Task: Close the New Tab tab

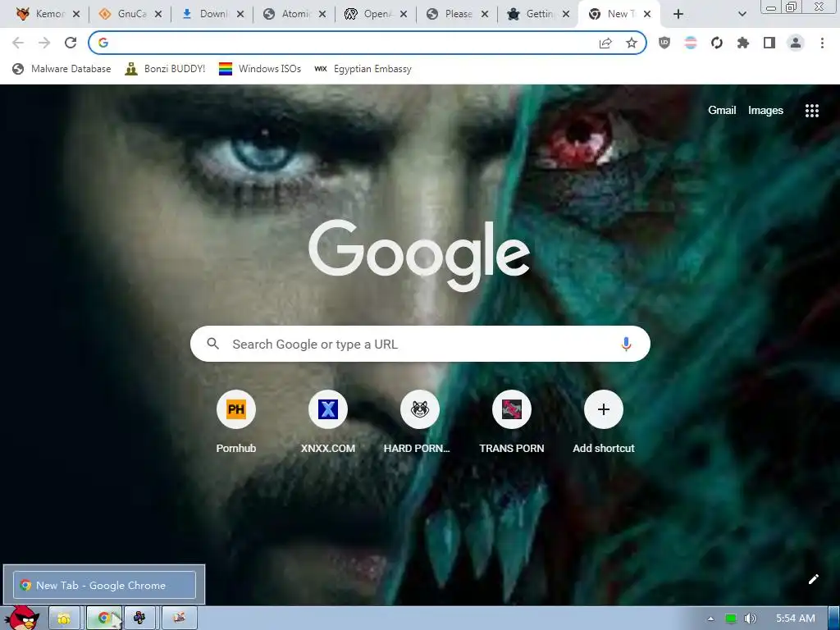Action: click(x=647, y=14)
